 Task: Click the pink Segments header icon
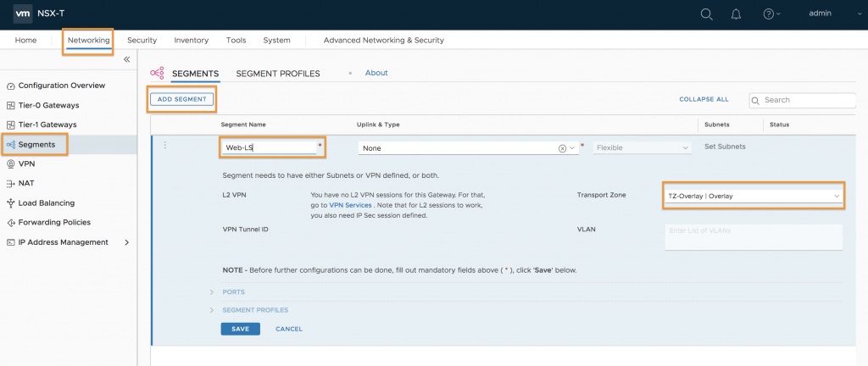click(157, 73)
